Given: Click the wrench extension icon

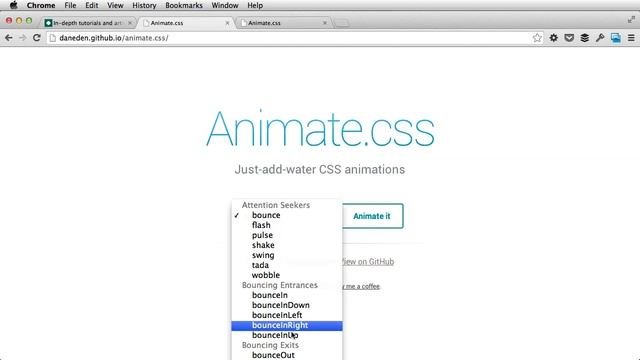Looking at the screenshot, I should [x=600, y=38].
